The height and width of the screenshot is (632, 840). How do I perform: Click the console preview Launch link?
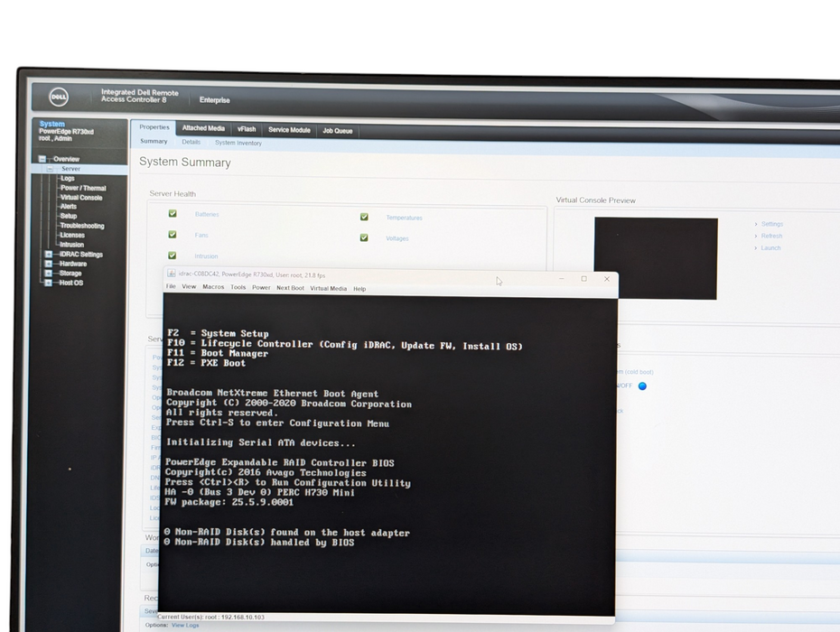click(x=770, y=248)
